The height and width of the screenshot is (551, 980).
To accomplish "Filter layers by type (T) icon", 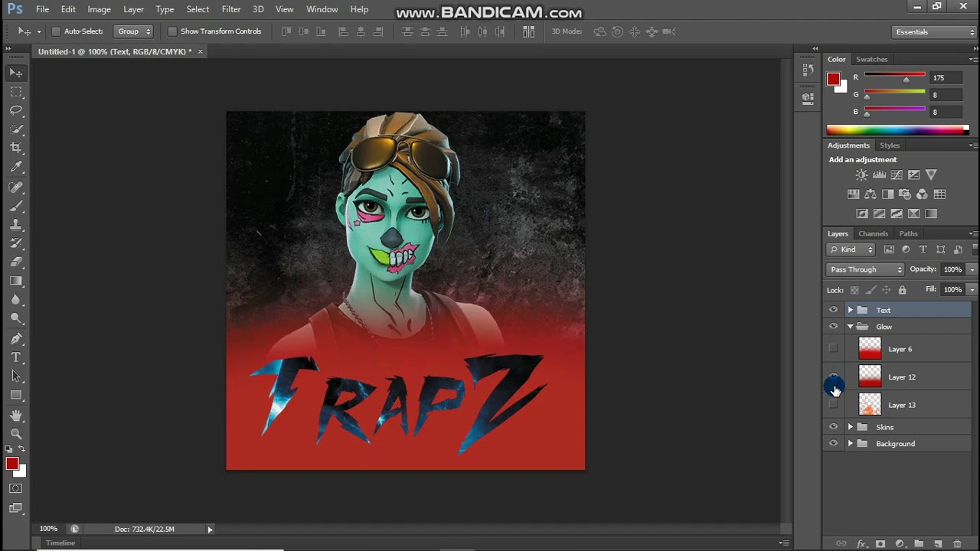I will click(x=923, y=249).
